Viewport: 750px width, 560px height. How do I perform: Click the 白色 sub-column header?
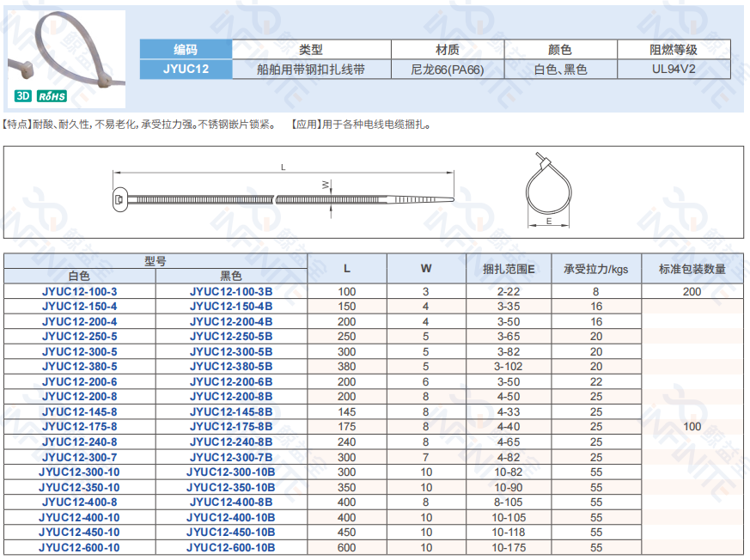coord(79,276)
